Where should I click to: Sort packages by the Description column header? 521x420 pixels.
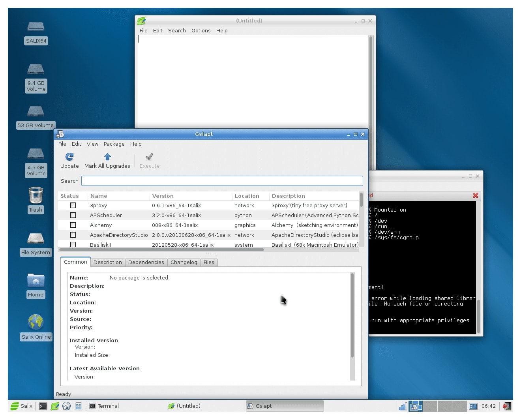click(314, 196)
